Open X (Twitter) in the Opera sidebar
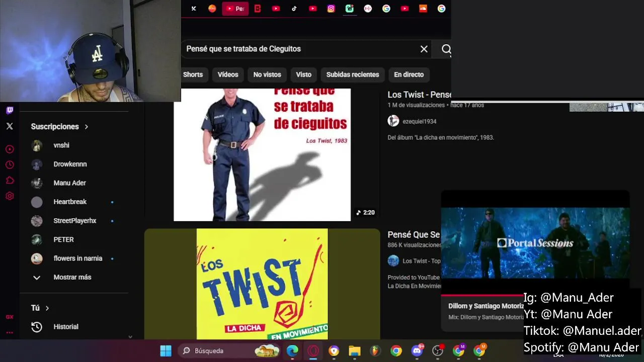The width and height of the screenshot is (644, 362). click(x=10, y=126)
